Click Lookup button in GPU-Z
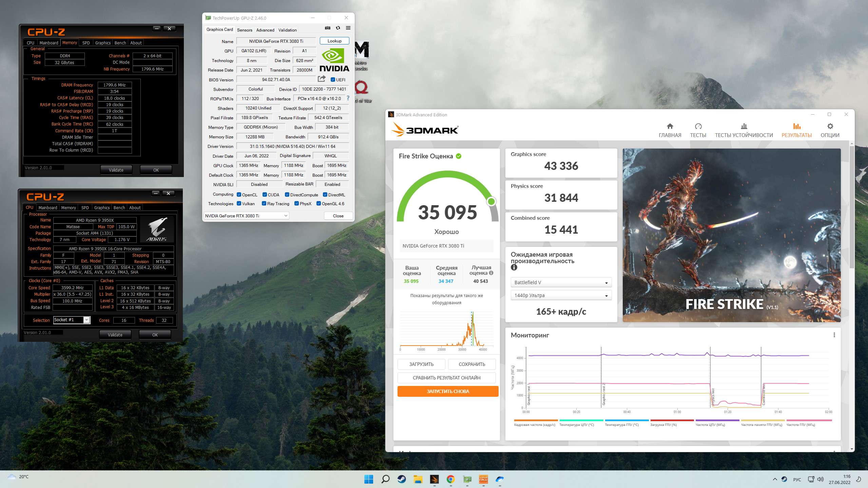The image size is (868, 488). (x=334, y=41)
